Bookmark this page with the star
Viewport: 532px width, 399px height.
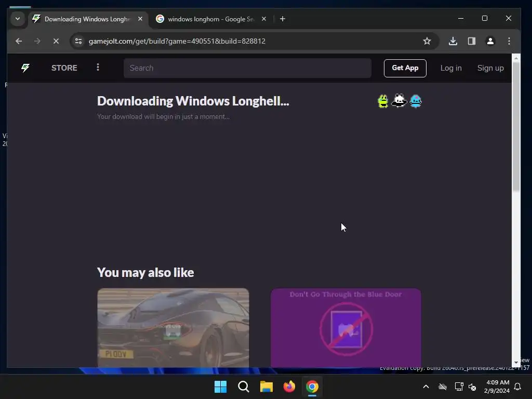point(427,41)
